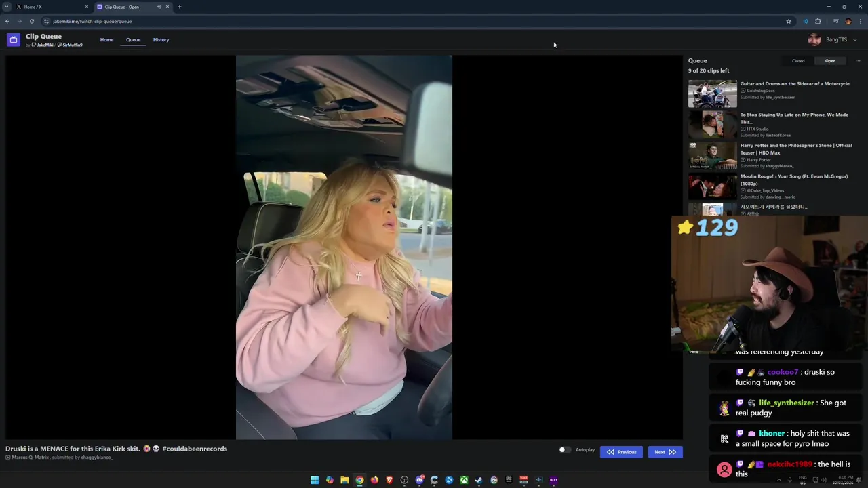This screenshot has width=868, height=488.
Task: Open Discord from the taskbar
Action: (419, 480)
